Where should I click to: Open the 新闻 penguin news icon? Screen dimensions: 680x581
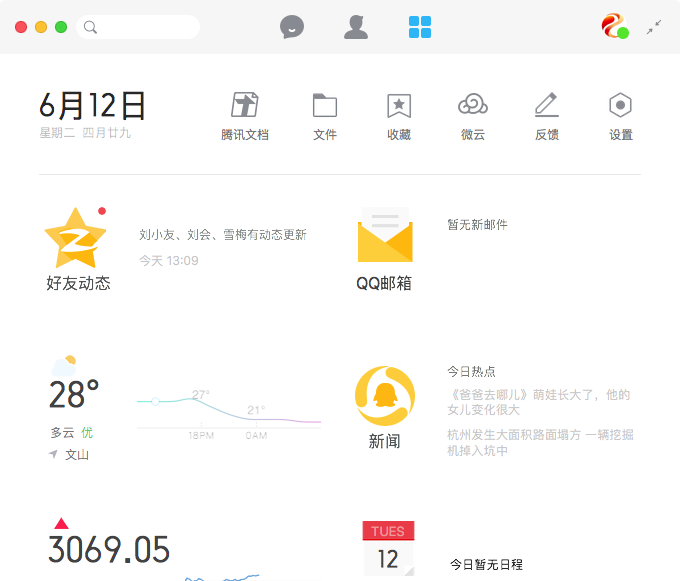(385, 396)
